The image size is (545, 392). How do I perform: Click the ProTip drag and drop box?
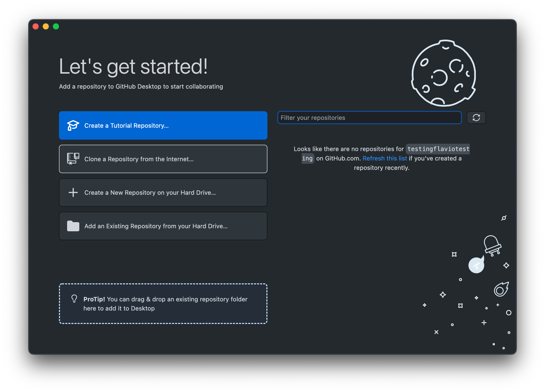click(x=163, y=304)
